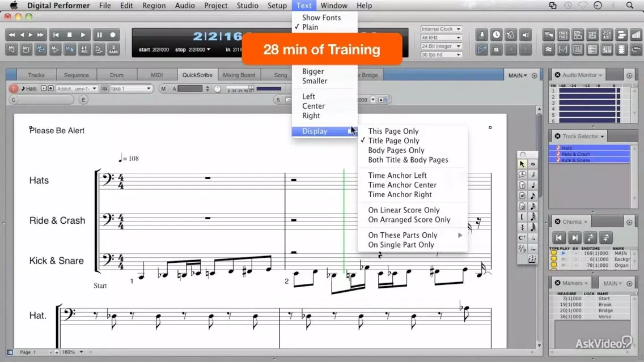Toggle track record button beside Hats
The height and width of the screenshot is (362, 644).
[x=50, y=88]
